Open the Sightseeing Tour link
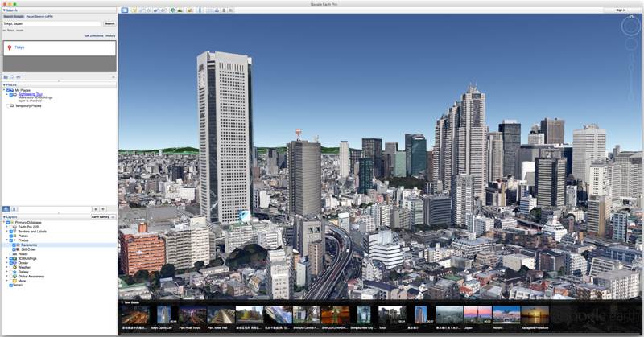644x337 pixels. pos(30,94)
